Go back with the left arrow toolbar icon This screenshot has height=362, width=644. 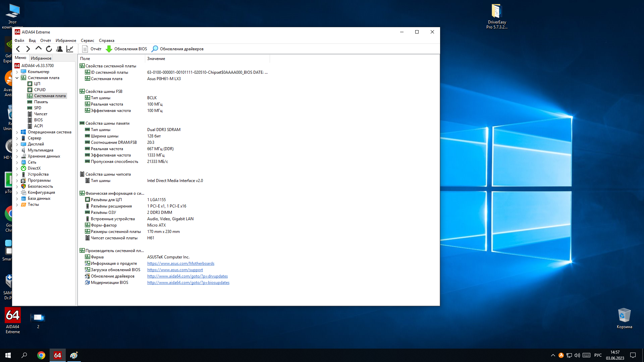18,49
